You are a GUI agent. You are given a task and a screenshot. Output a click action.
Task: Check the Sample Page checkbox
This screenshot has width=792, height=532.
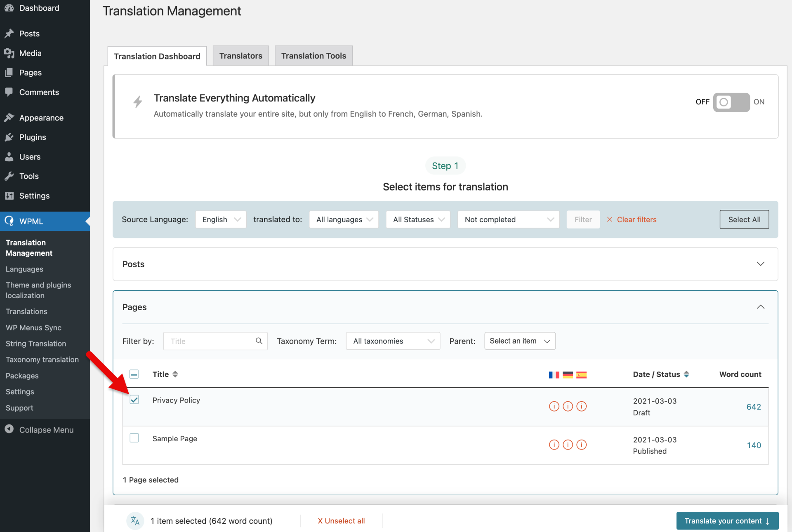(134, 438)
